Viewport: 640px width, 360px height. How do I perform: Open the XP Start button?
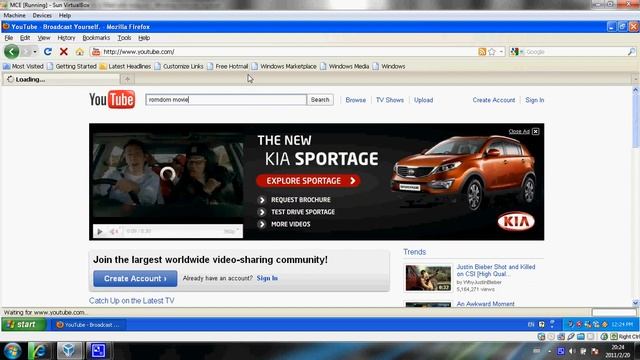(x=24, y=324)
